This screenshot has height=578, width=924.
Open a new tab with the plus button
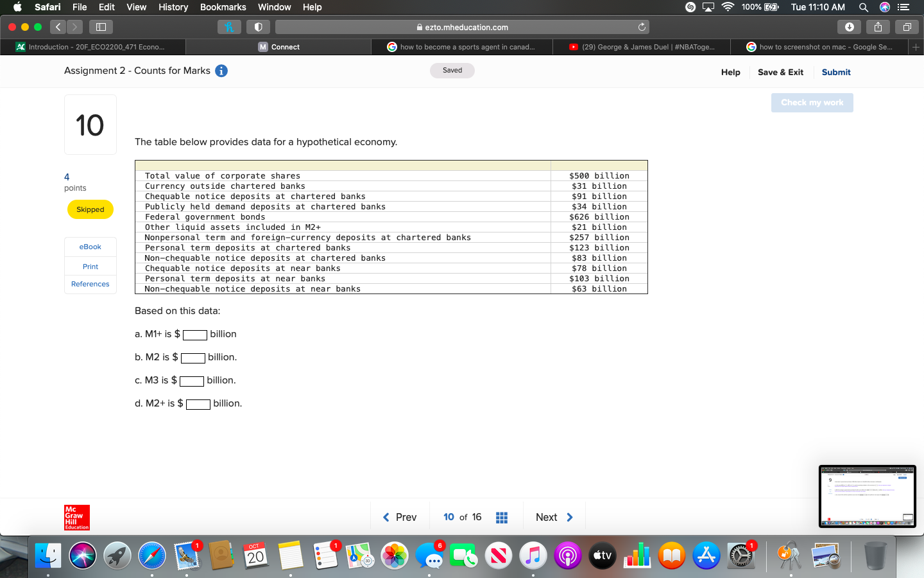pos(916,46)
